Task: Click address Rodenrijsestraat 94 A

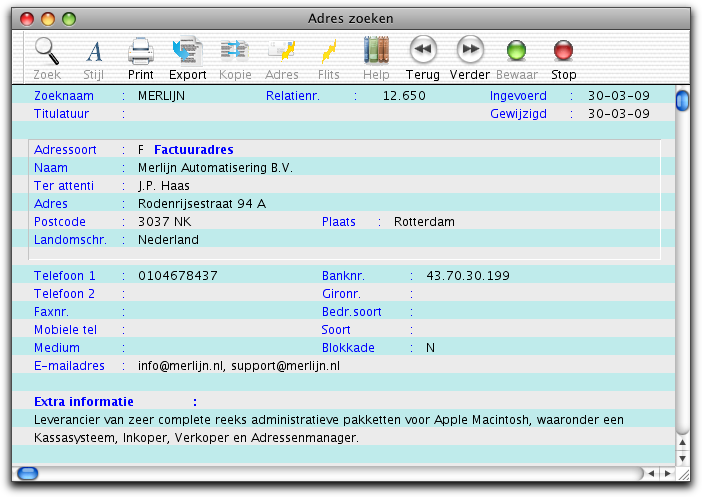Action: point(202,204)
